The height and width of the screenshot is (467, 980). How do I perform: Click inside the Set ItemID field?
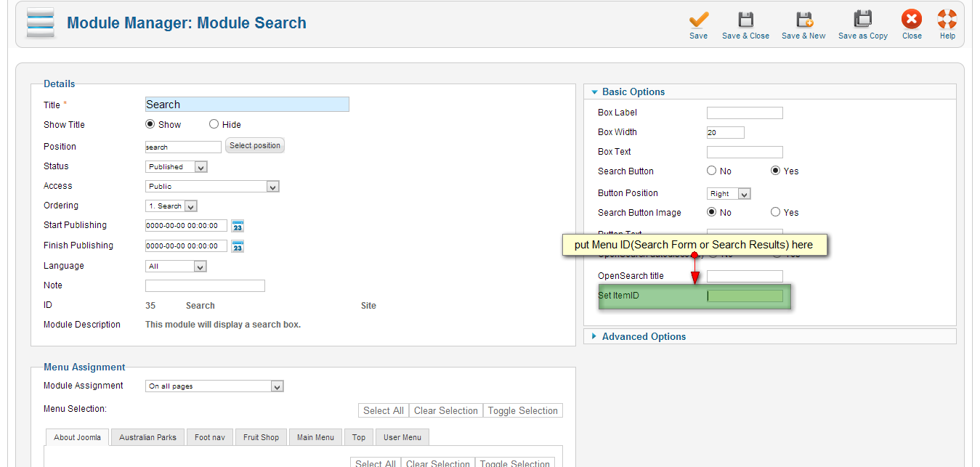pyautogui.click(x=744, y=296)
